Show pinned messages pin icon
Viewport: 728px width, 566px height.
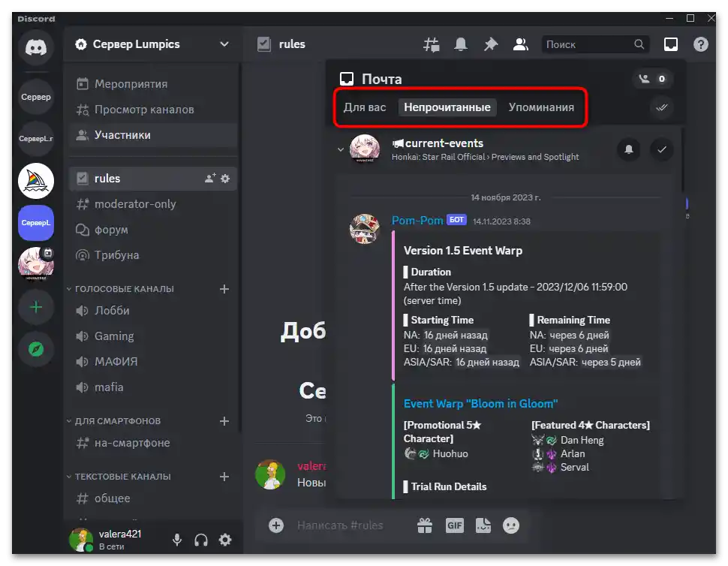coord(490,44)
